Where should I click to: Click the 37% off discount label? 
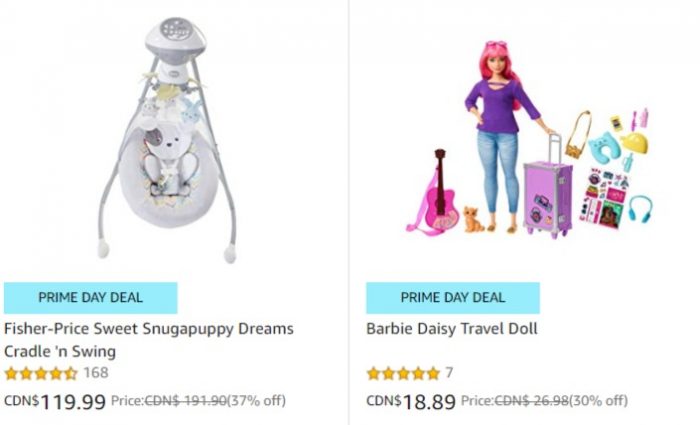click(x=257, y=401)
